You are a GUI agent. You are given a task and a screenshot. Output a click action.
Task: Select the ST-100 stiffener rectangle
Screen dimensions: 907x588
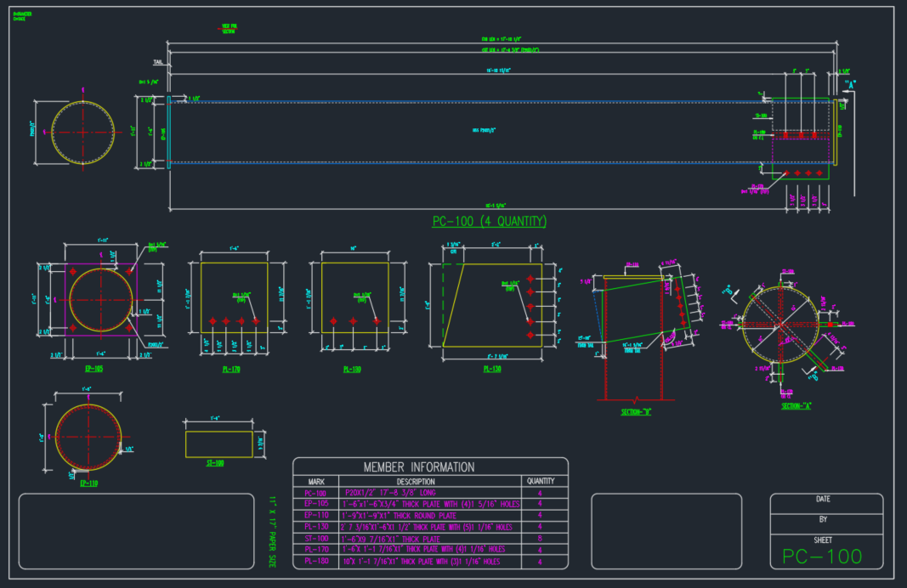coord(219,444)
